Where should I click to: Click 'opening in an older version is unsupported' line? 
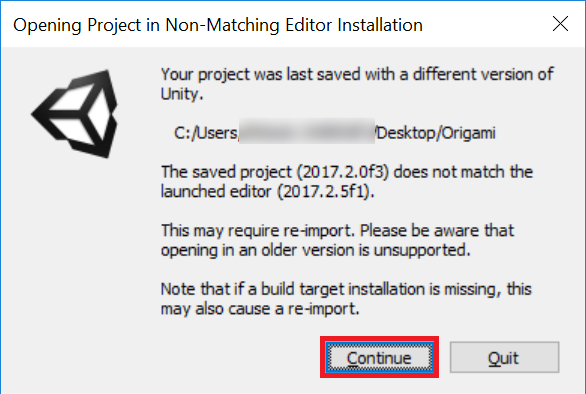point(315,250)
